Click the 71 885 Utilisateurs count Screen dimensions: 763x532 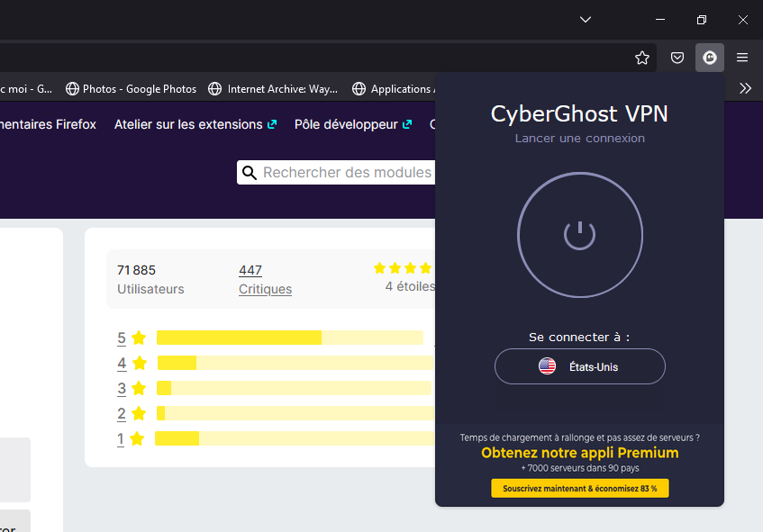pos(150,280)
